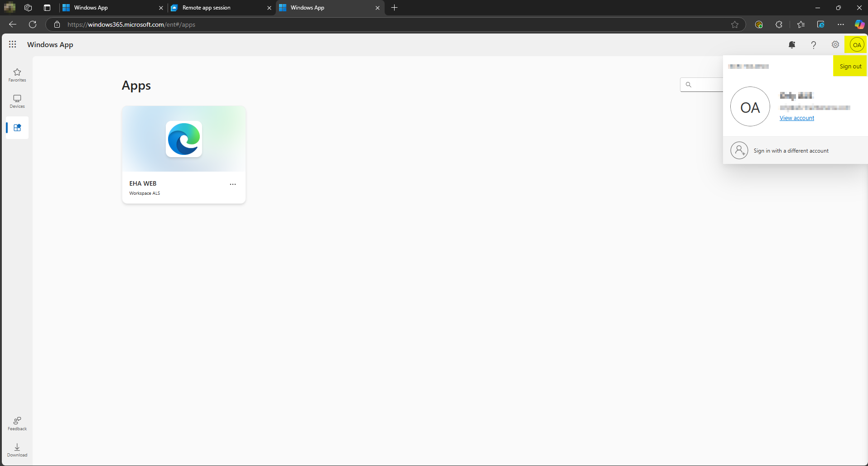Click the large OA profile picture
Screen dimensions: 868x466
(x=750, y=107)
